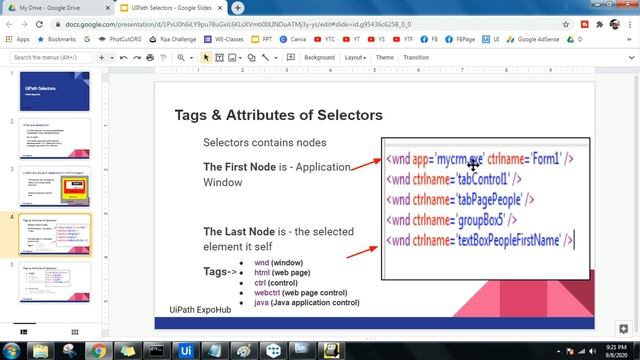This screenshot has width=640, height=360.
Task: Click the taskbar volume icon
Action: (592, 351)
